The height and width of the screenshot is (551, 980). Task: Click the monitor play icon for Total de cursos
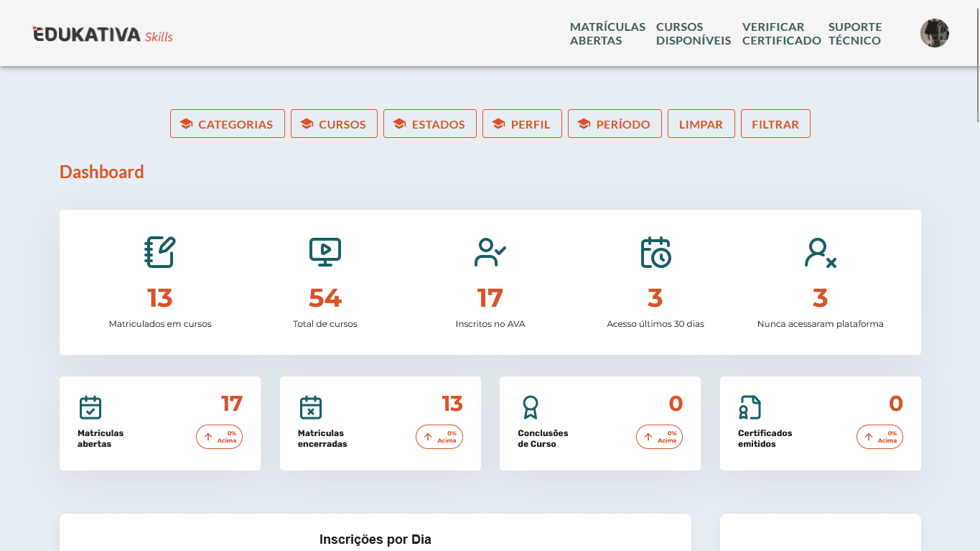pyautogui.click(x=325, y=252)
